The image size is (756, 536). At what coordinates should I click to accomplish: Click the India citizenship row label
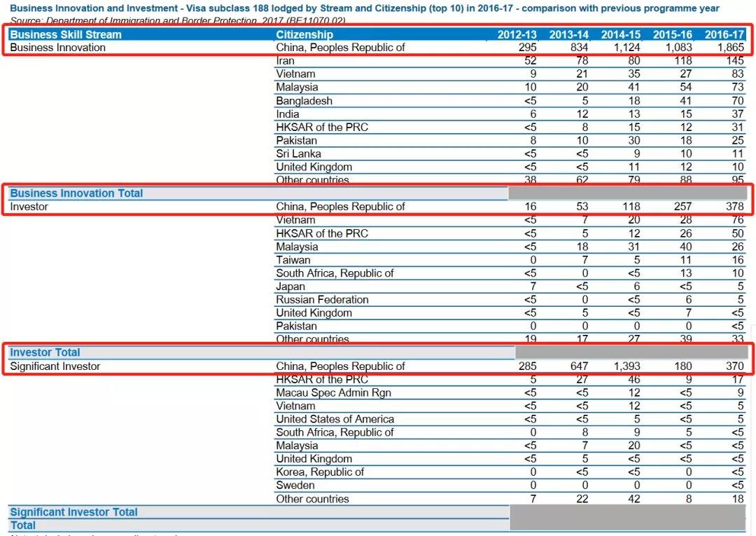[288, 114]
